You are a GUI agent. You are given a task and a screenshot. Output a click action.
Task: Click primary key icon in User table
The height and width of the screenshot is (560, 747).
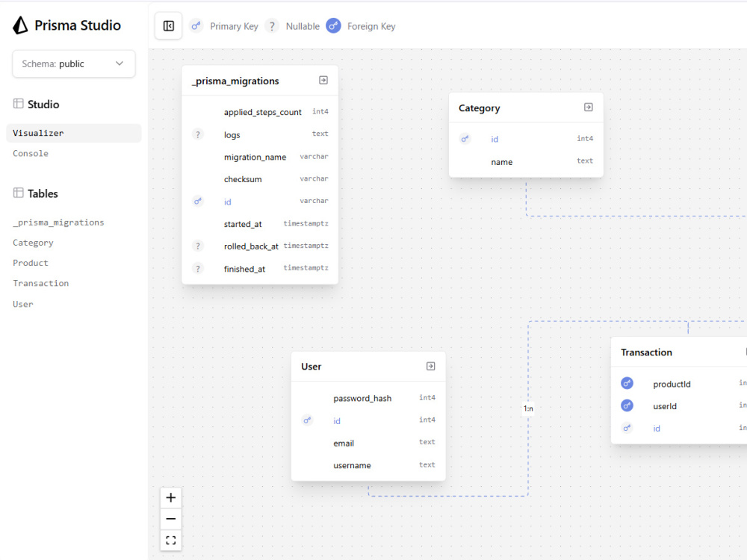tap(307, 420)
